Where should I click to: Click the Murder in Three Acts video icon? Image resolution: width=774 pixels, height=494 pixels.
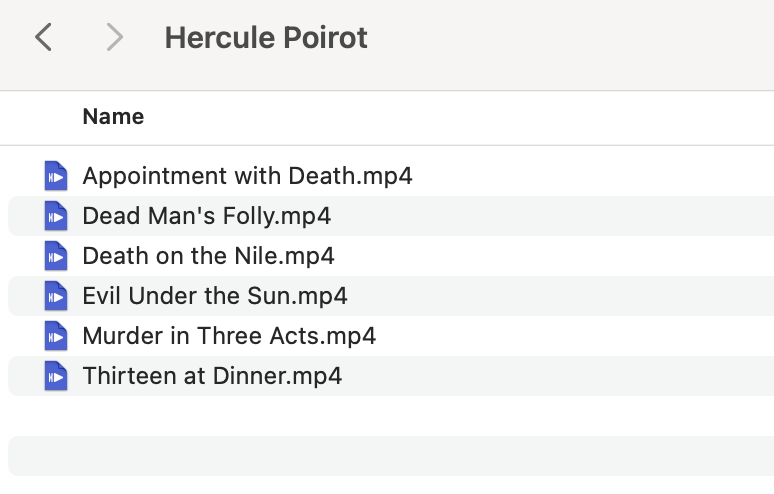tap(56, 336)
